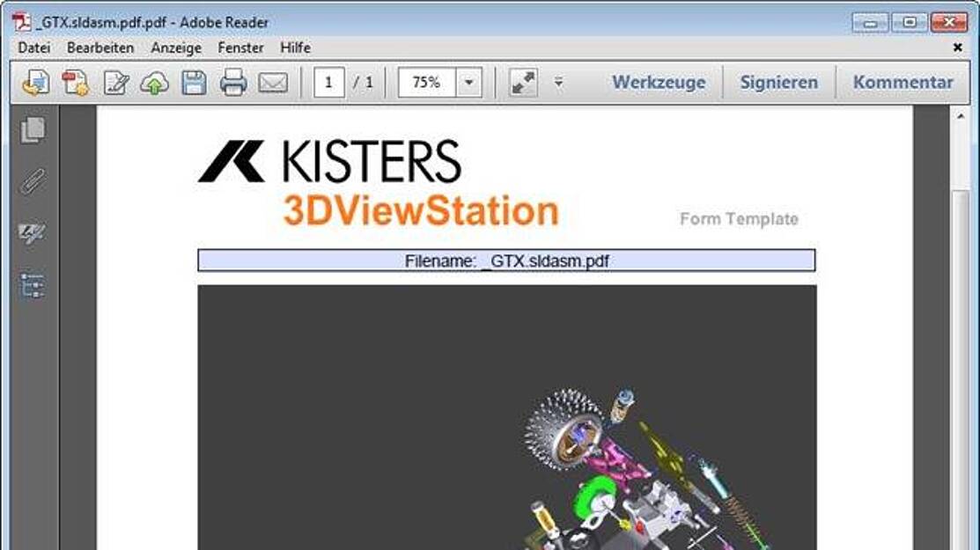Screen dimensions: 980x550
Task: Open the Page Thumbnails sidebar panel
Action: pos(33,130)
